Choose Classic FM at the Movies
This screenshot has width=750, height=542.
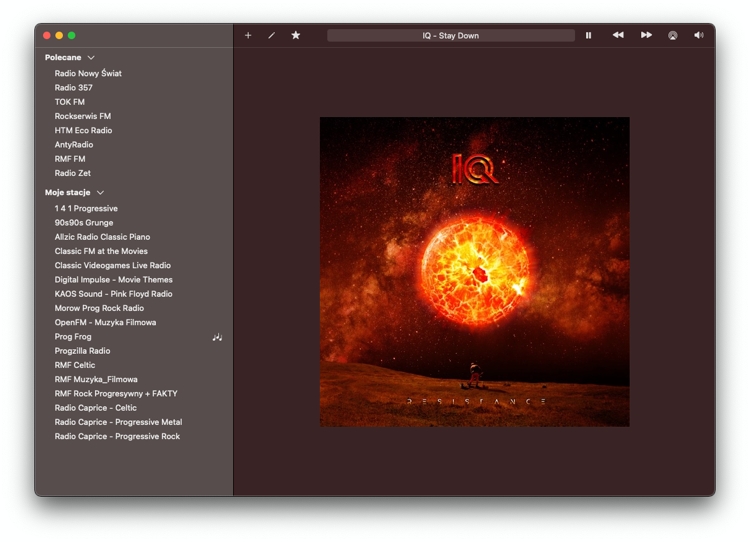point(101,251)
